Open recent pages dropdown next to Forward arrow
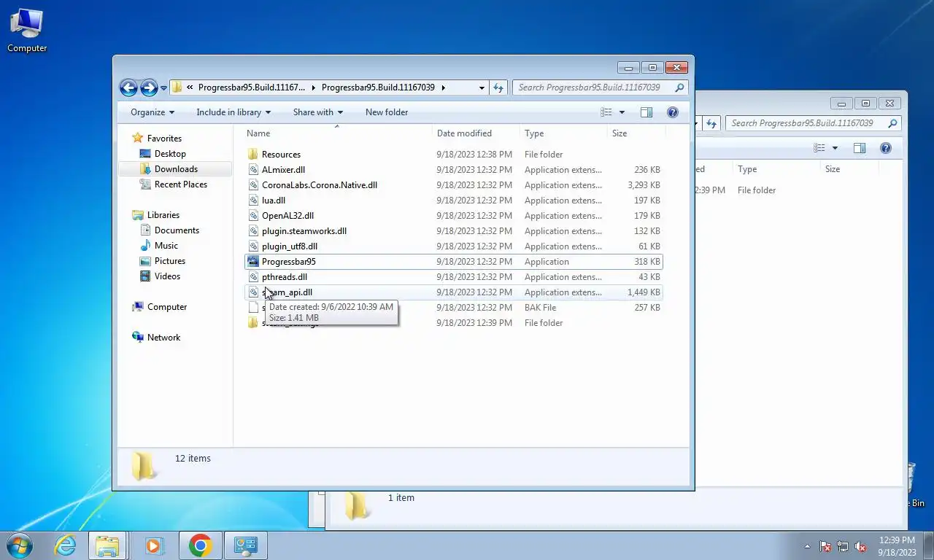 tap(163, 87)
